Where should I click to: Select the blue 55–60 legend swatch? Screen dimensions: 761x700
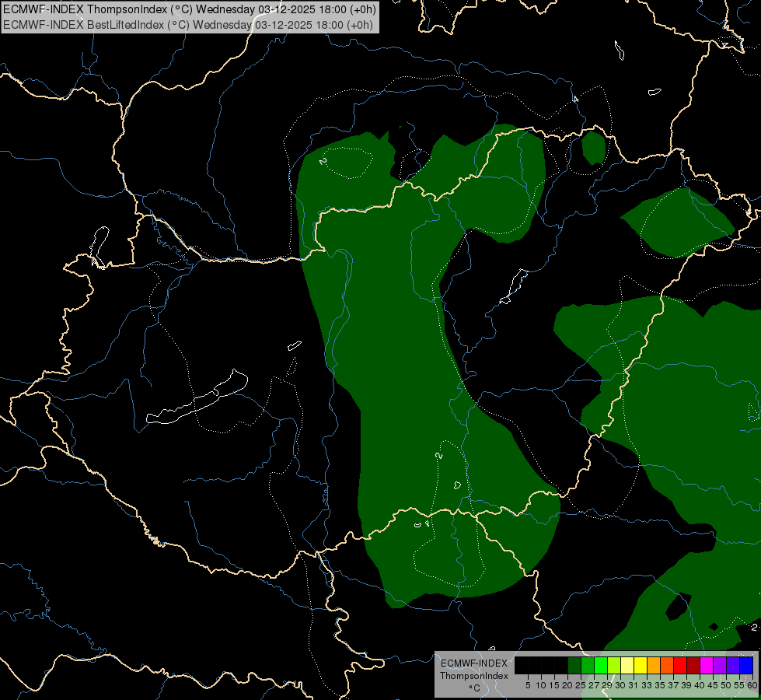click(x=746, y=665)
